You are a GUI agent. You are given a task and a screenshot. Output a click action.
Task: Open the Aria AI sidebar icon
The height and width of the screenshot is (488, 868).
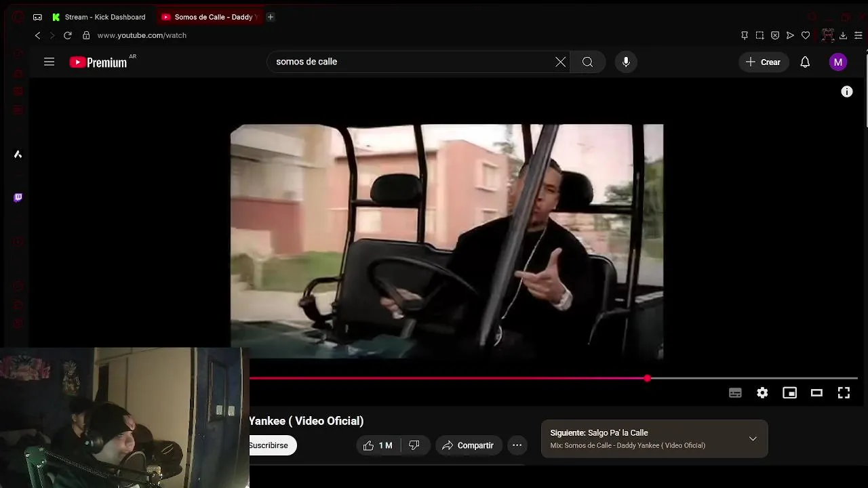18,155
